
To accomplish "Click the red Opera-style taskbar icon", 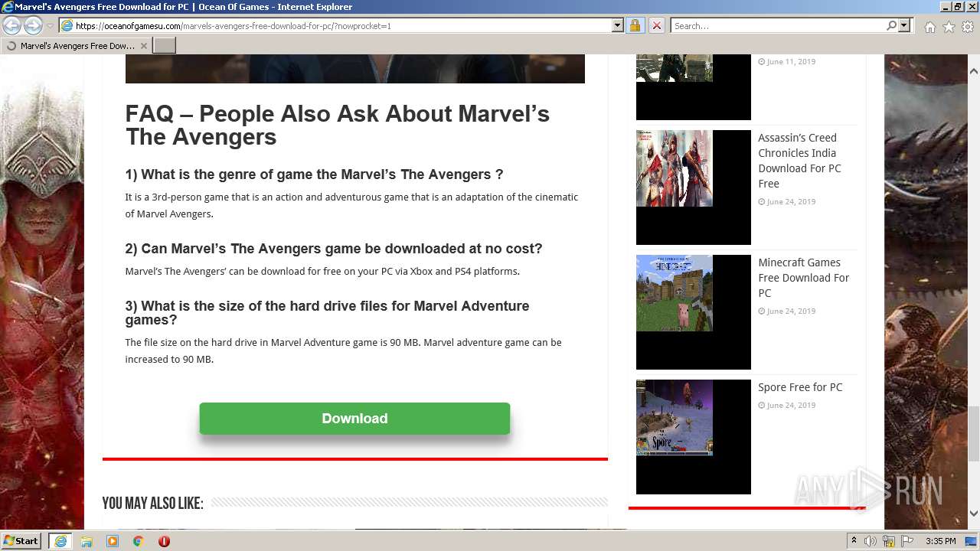I will point(164,541).
